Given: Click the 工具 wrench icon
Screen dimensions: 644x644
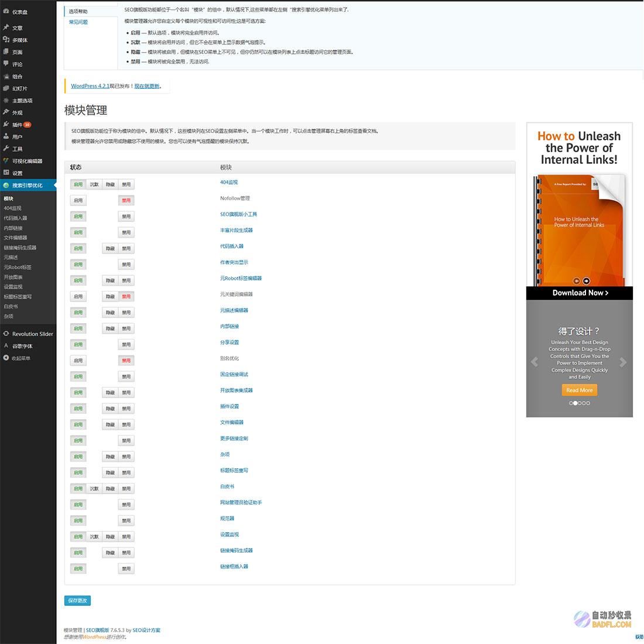Looking at the screenshot, I should coord(6,148).
